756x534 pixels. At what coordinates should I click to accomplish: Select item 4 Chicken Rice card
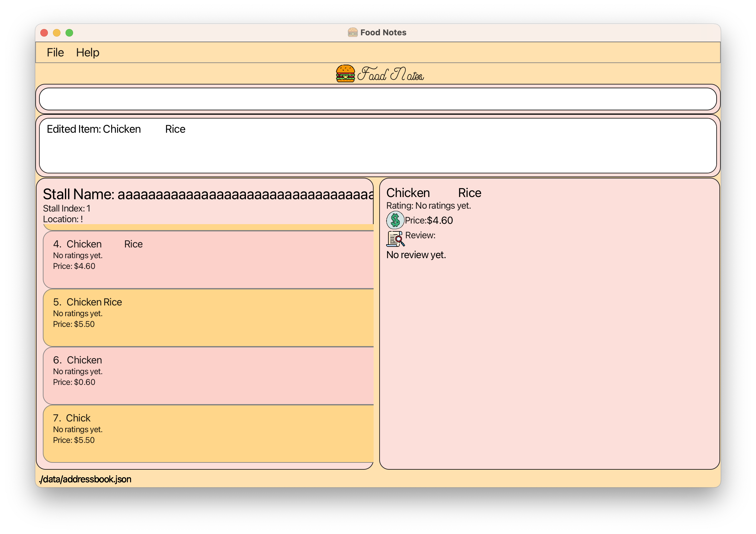click(x=208, y=259)
